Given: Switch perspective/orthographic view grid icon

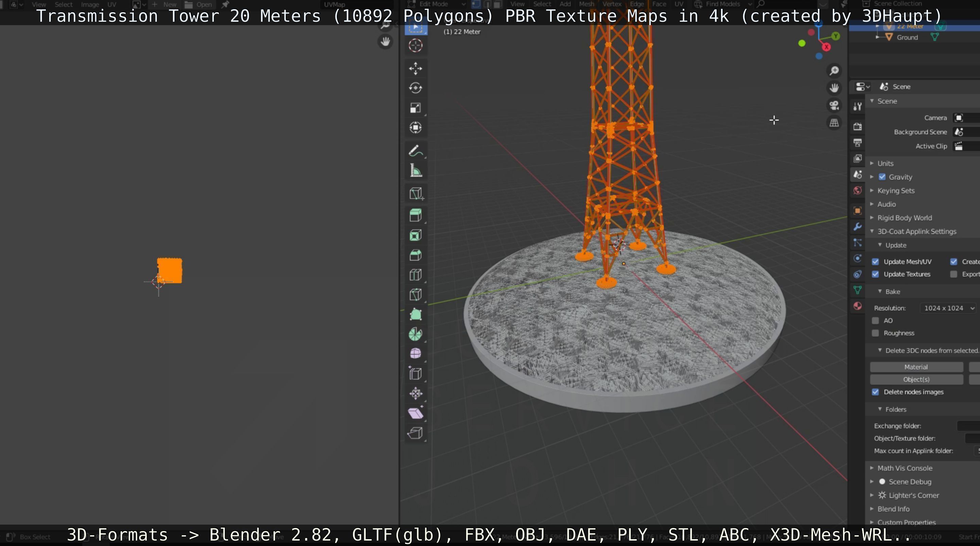Looking at the screenshot, I should click(x=834, y=123).
